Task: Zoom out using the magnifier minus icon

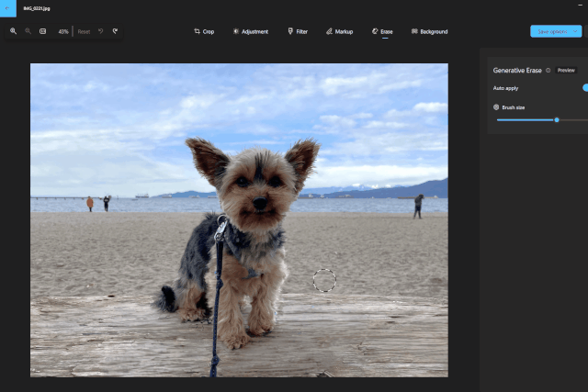Action: tap(28, 31)
